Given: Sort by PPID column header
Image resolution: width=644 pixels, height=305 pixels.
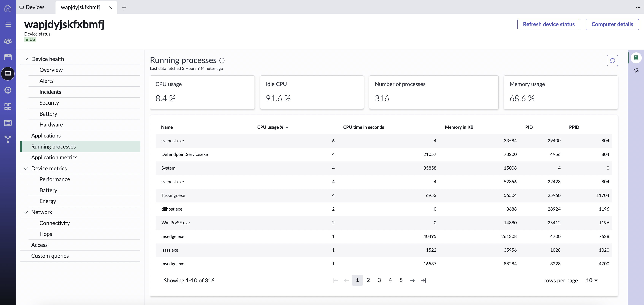Looking at the screenshot, I should 574,127.
